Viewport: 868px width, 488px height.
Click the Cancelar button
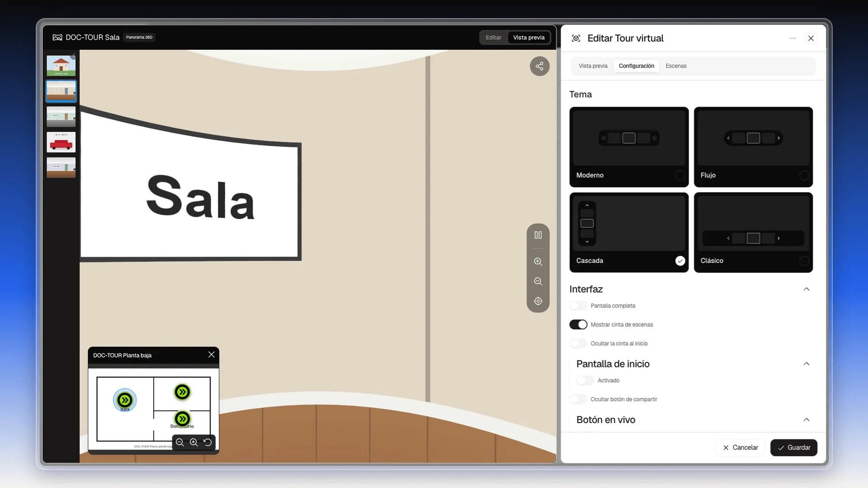(740, 447)
